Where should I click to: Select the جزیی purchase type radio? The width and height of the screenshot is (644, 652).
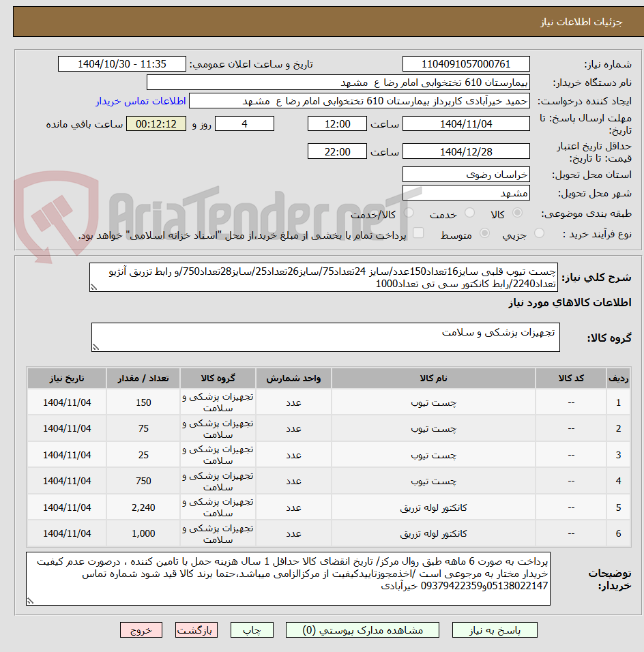tap(539, 233)
